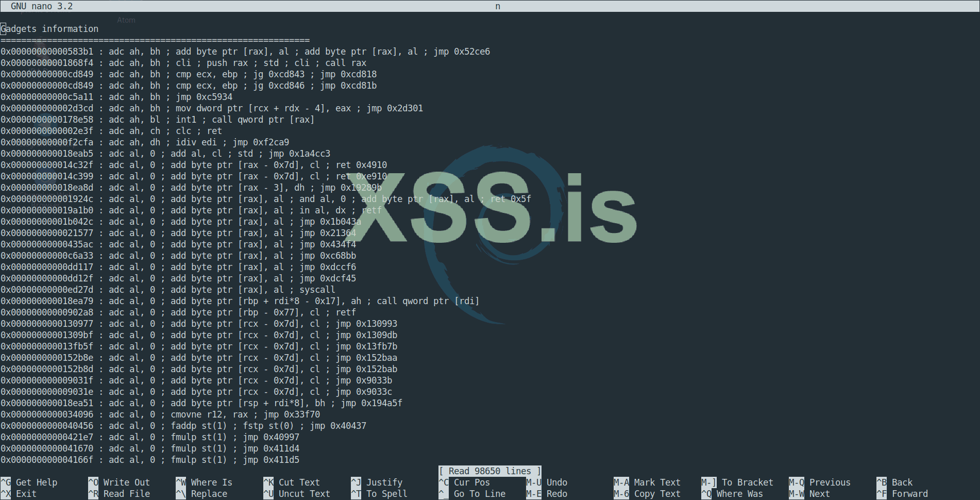
Task: Activate the Where Is search shortcut
Action: (204, 482)
